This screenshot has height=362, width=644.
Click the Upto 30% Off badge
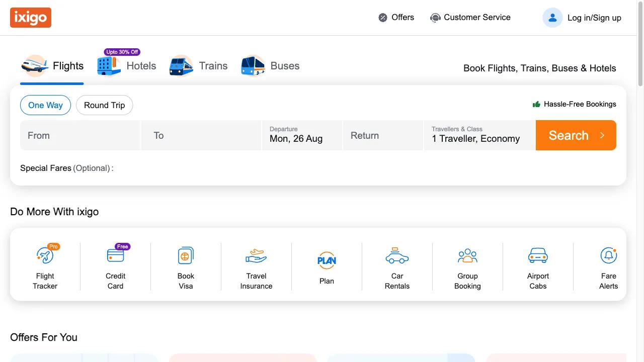pyautogui.click(x=122, y=52)
